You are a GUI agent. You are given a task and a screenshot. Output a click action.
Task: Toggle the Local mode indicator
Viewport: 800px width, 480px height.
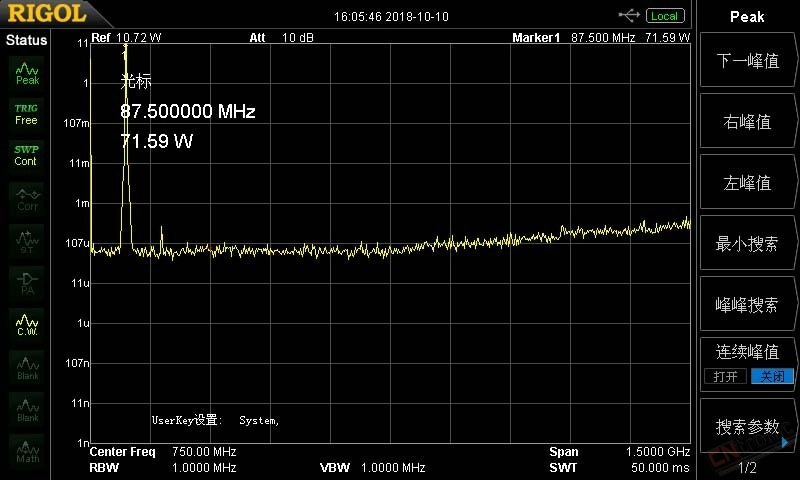pos(665,16)
